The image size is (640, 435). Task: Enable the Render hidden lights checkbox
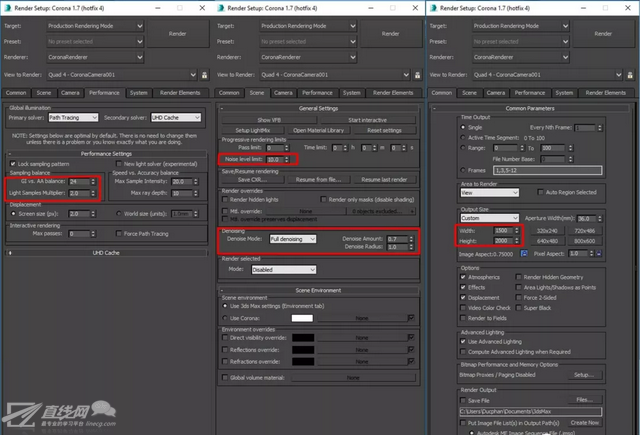point(225,199)
